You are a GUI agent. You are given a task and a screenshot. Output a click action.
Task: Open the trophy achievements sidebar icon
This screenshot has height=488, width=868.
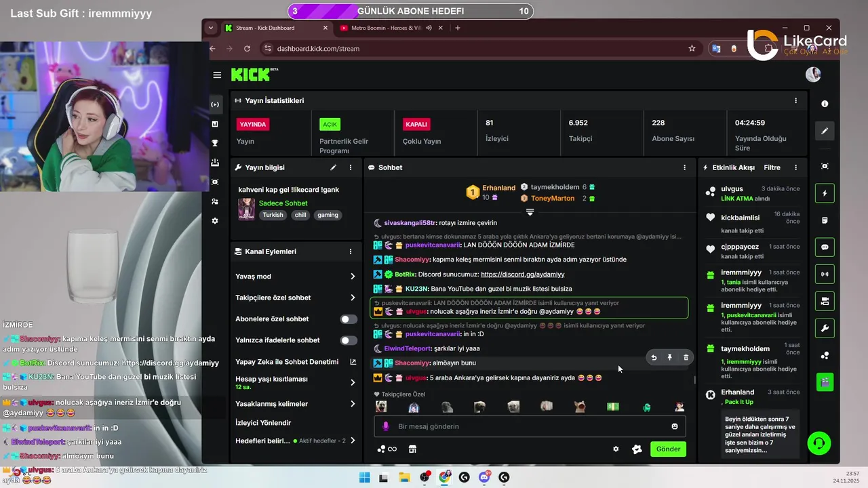click(x=215, y=143)
